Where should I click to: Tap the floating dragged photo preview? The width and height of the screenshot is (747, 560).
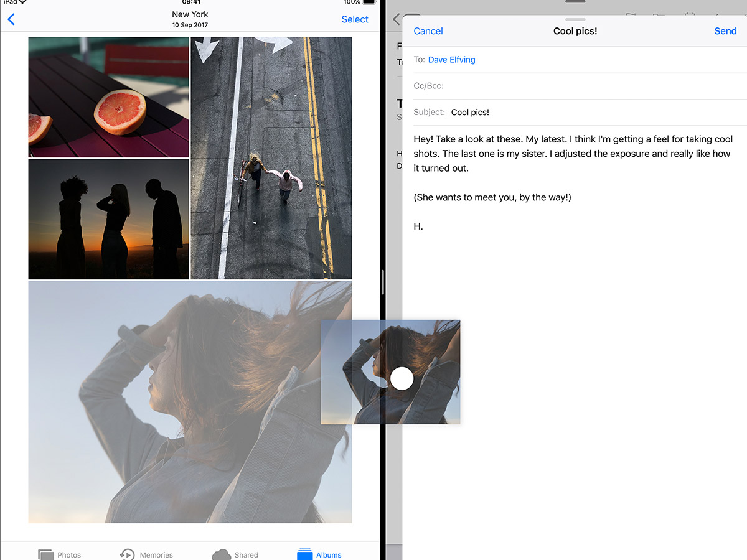[391, 372]
